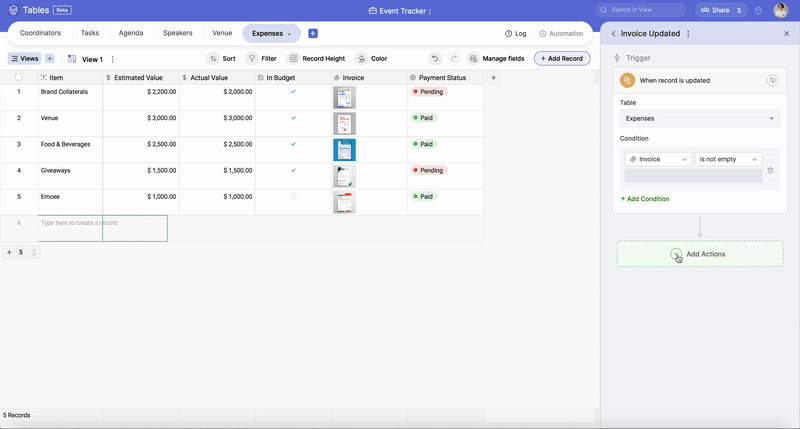
Task: Click the empty condition value field
Action: pos(693,176)
